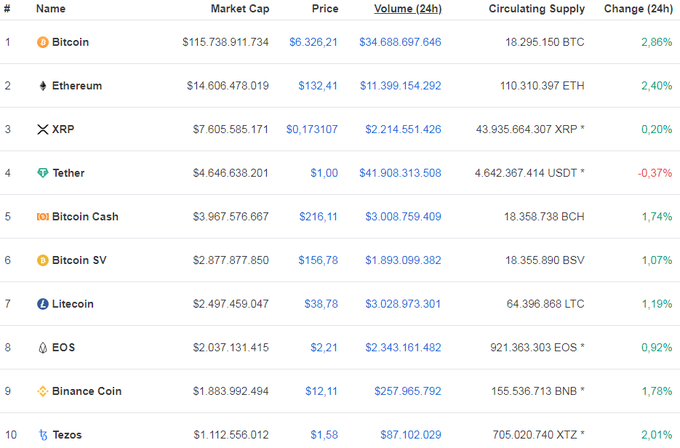Open the Tether name link
680x448 pixels.
[x=69, y=173]
